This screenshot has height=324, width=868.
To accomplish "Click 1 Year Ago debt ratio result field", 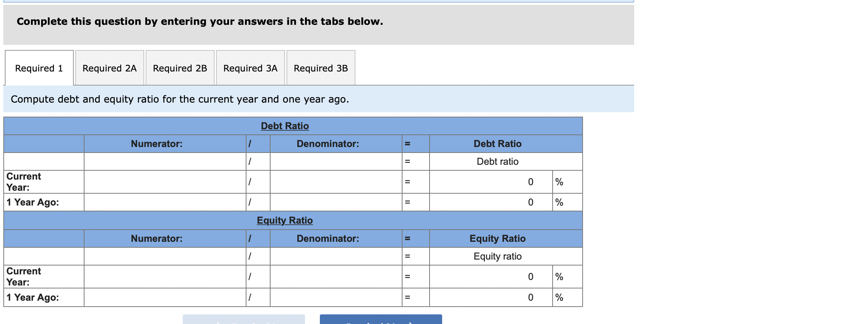I will click(x=489, y=202).
